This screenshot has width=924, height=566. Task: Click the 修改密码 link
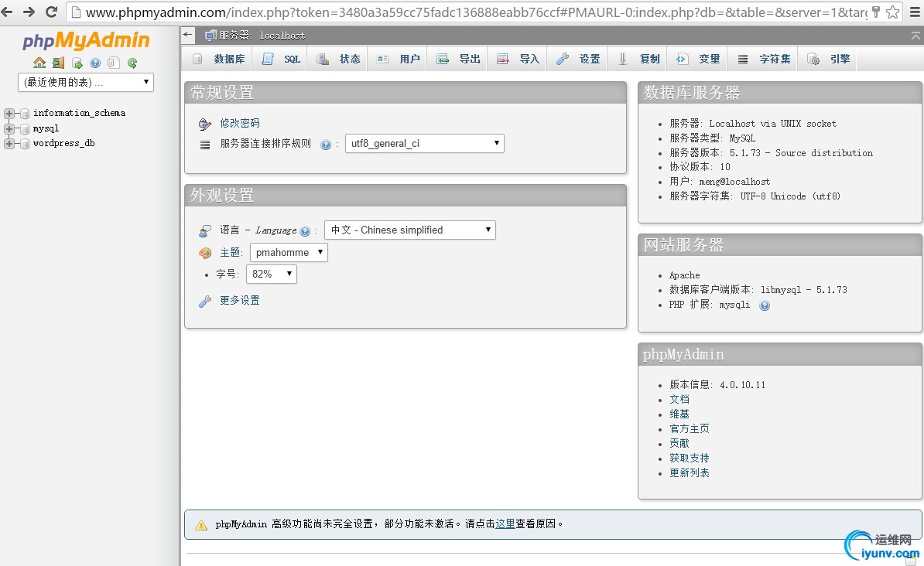240,123
